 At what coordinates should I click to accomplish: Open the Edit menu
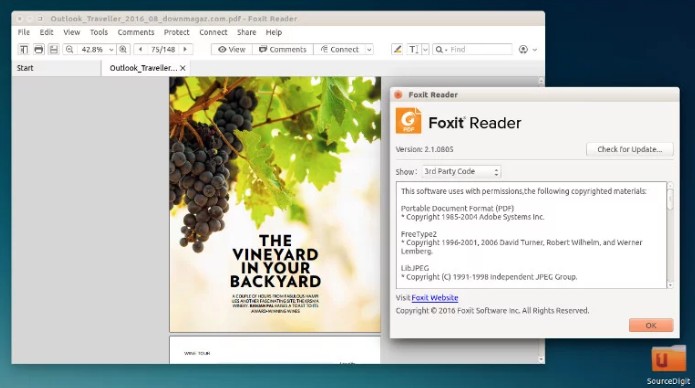[47, 32]
